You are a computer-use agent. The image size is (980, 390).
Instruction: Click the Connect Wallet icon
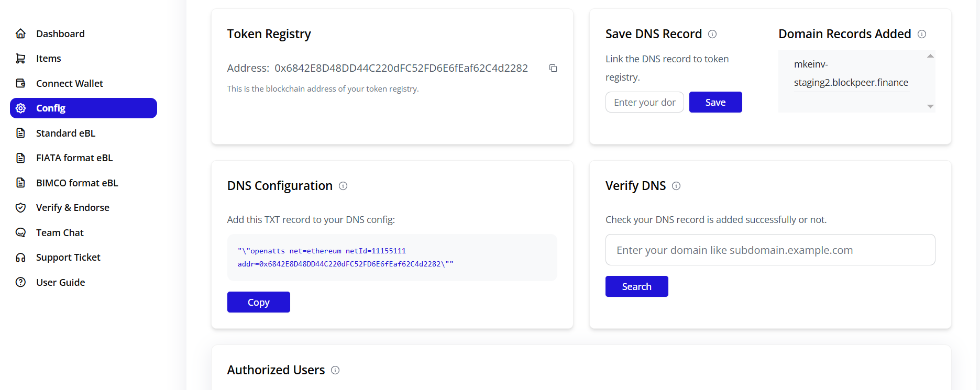(20, 83)
